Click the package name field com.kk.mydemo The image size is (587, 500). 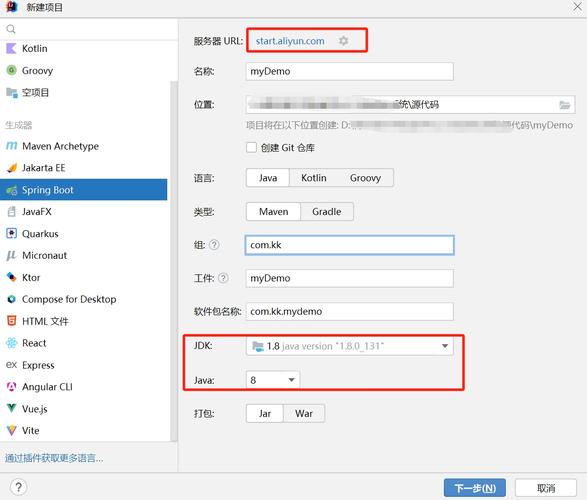[349, 311]
